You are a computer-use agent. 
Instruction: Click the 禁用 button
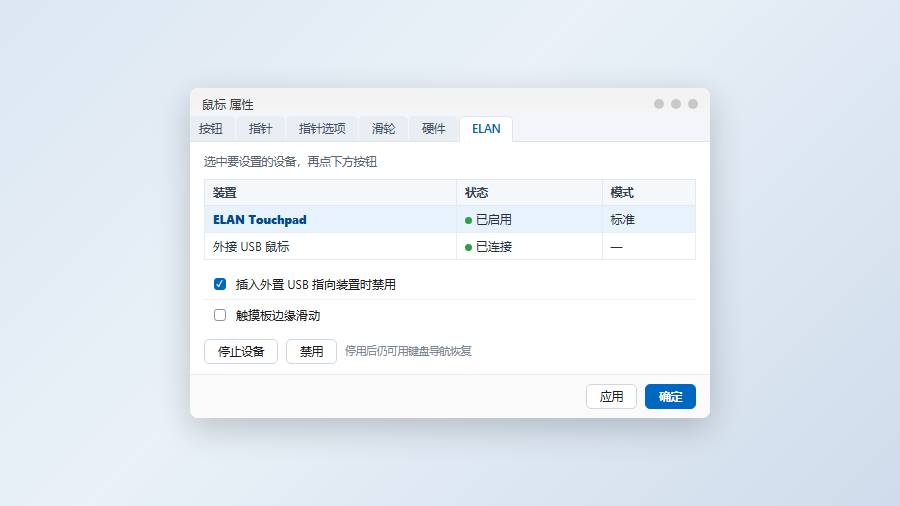coord(311,351)
